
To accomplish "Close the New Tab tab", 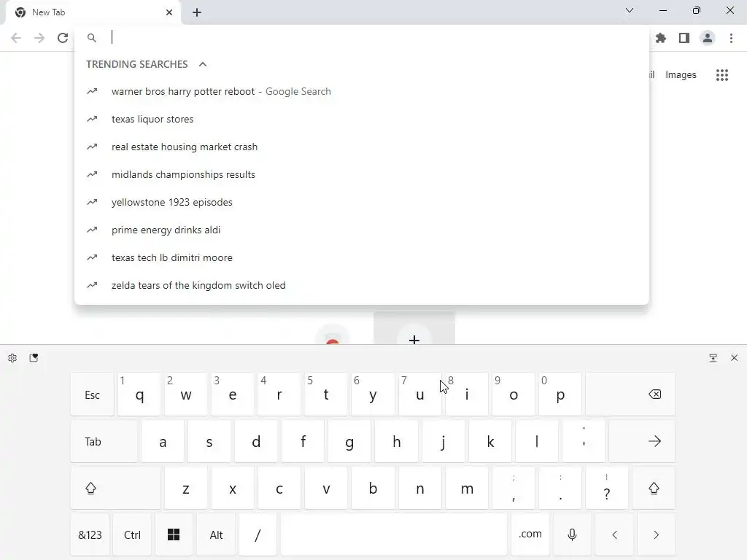I will 169,12.
